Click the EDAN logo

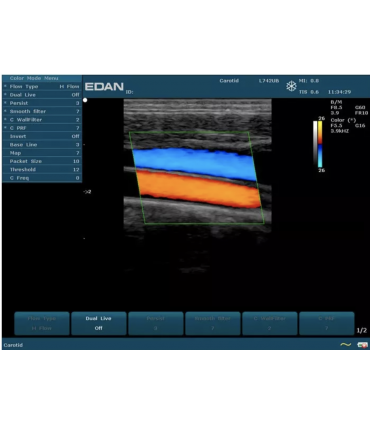point(104,87)
